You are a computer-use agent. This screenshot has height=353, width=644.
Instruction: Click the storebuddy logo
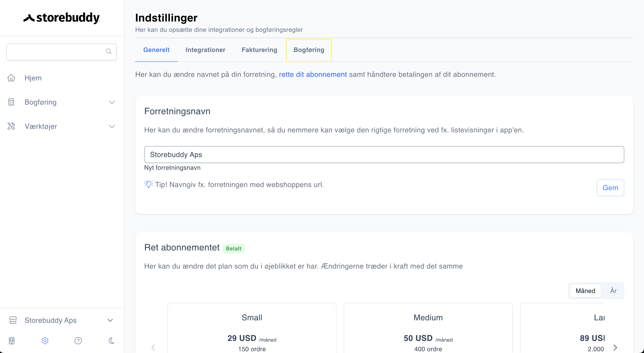62,18
